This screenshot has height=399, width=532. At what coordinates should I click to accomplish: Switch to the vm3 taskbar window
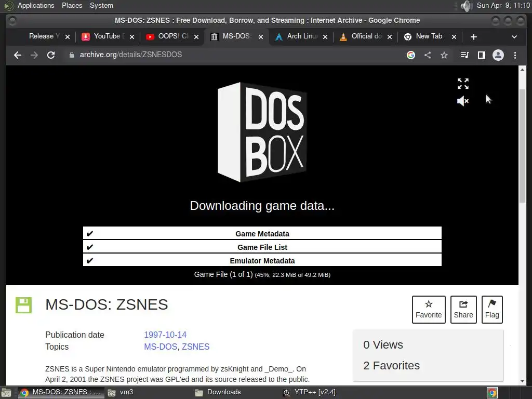121,392
